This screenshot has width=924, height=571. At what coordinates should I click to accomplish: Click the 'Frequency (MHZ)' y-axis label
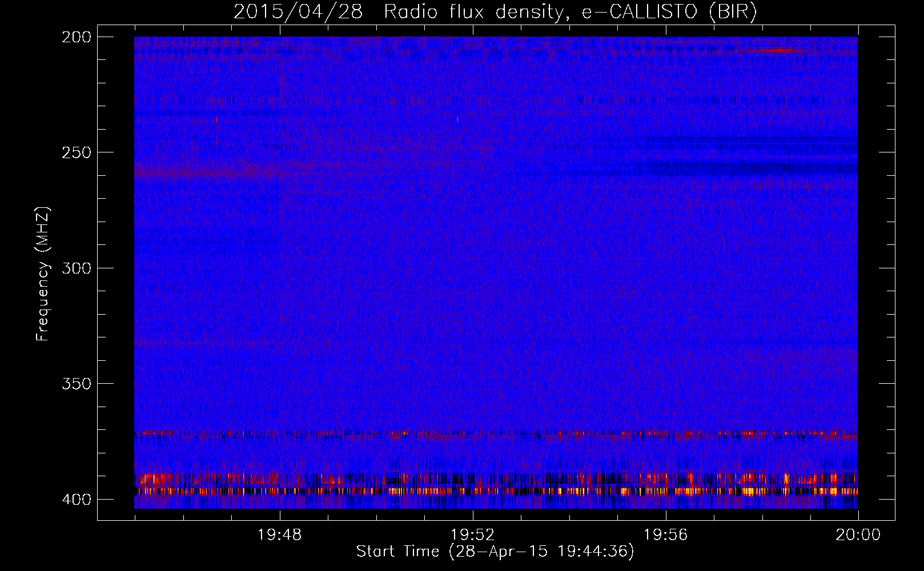click(x=43, y=274)
